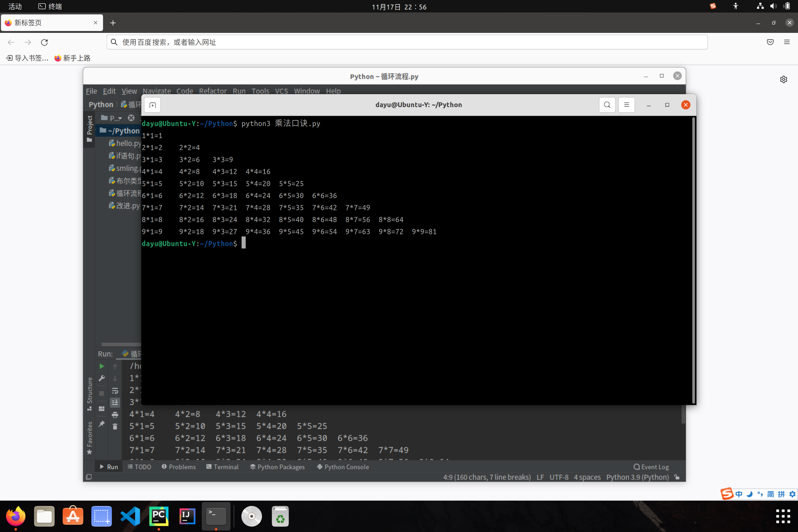Launch Visual Studio Code from dock
This screenshot has height=532, width=798.
tap(130, 516)
